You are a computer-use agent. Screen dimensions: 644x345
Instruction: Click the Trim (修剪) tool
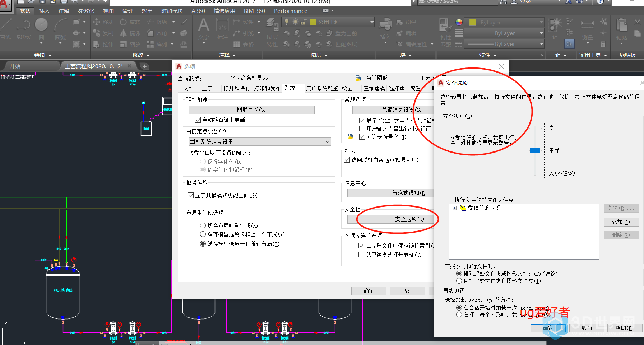157,22
